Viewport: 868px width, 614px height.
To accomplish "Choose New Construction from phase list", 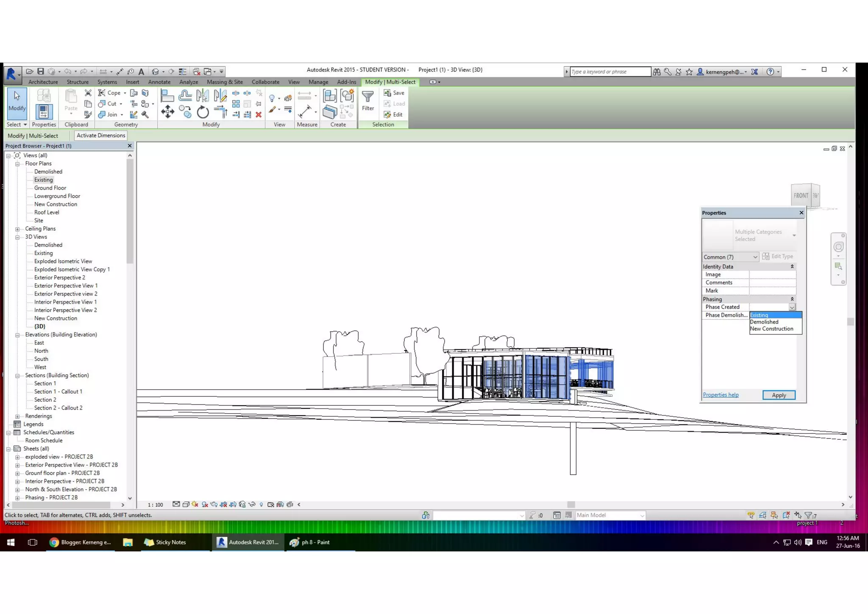I will pyautogui.click(x=771, y=329).
